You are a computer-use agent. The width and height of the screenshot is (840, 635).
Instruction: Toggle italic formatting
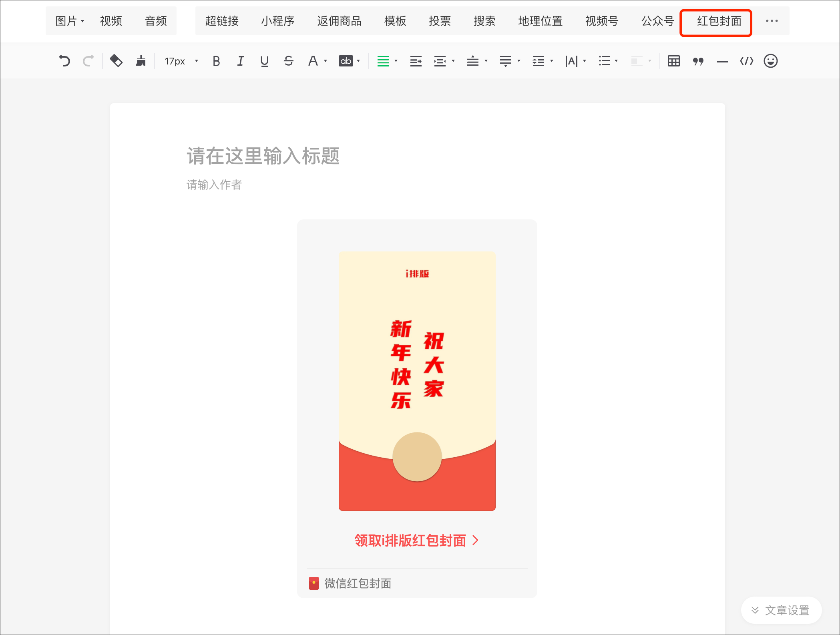point(240,61)
